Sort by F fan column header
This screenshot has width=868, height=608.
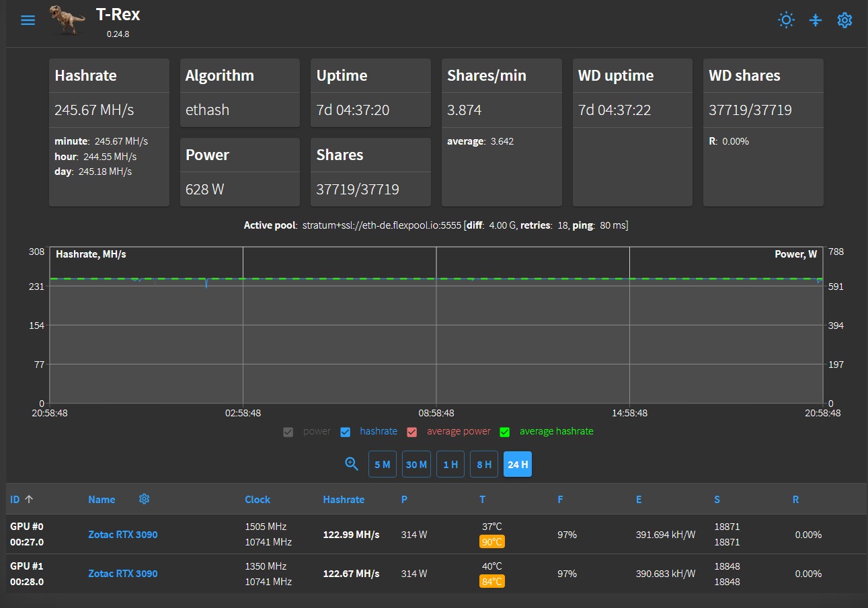point(560,500)
